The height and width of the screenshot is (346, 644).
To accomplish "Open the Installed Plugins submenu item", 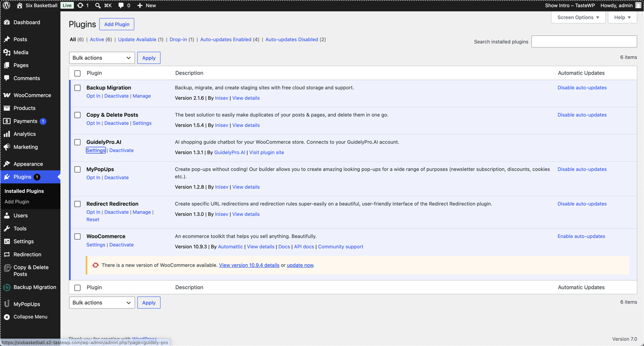I will point(24,191).
